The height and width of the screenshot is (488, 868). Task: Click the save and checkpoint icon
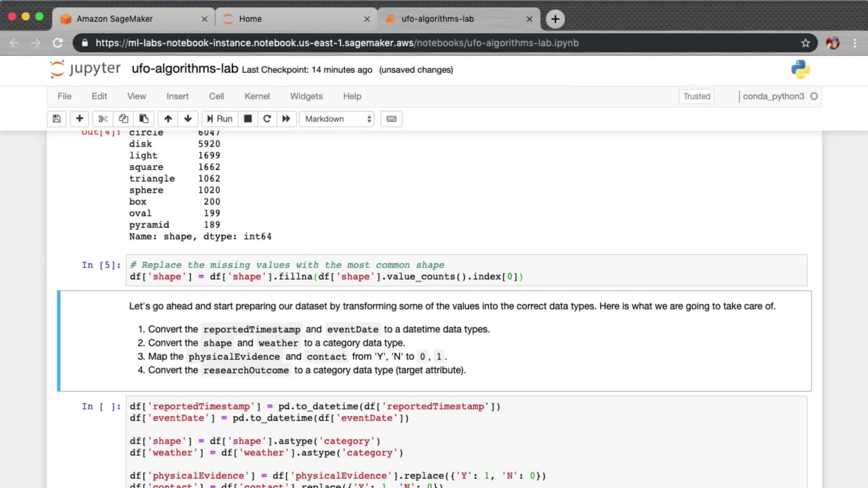pos(57,119)
